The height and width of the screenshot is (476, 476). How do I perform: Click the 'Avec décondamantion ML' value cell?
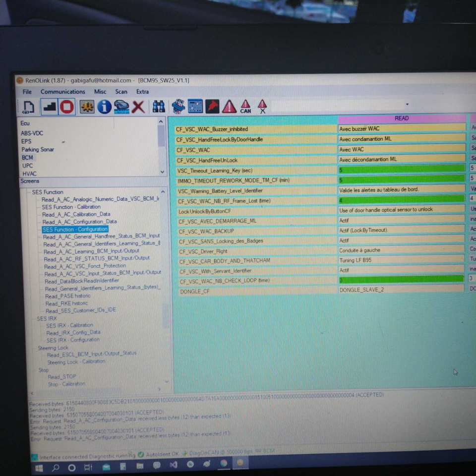pos(401,159)
